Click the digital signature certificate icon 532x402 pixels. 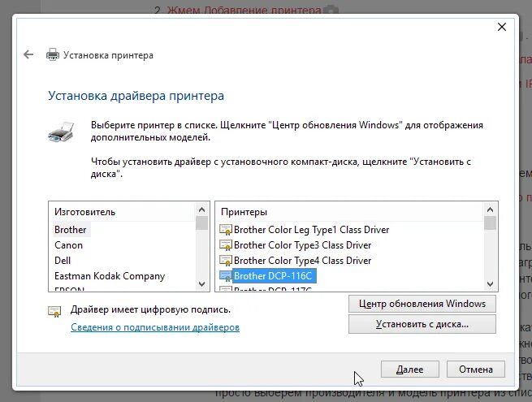tap(54, 311)
